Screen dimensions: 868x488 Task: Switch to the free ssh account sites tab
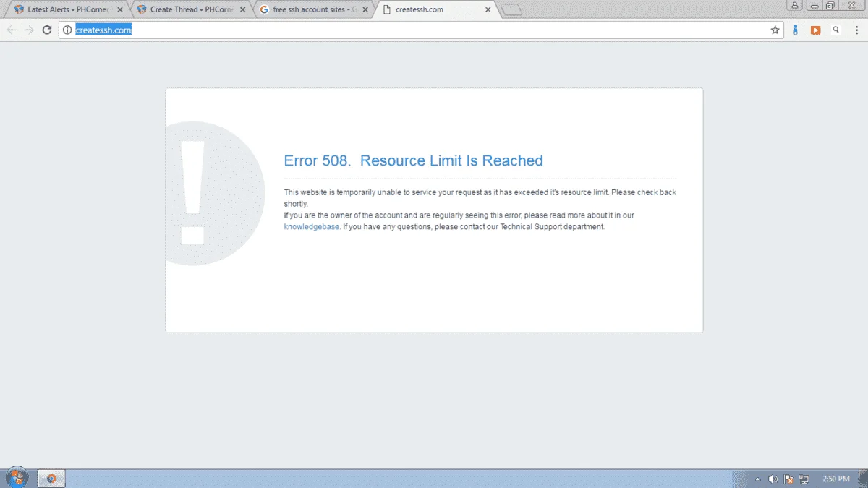coord(315,9)
